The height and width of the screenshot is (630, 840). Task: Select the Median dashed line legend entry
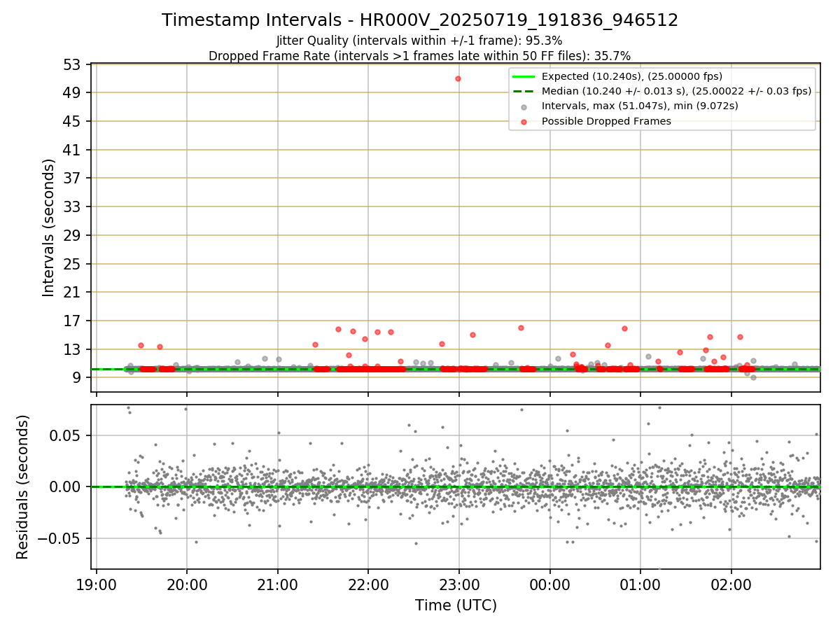tap(662, 91)
